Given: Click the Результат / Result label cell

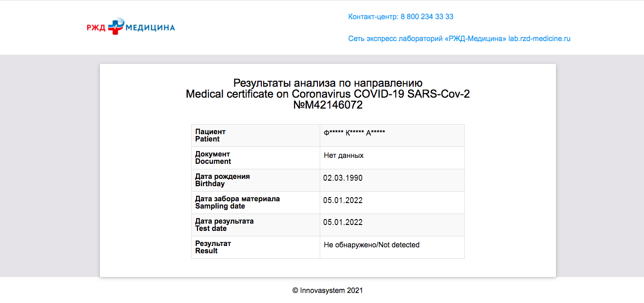Looking at the screenshot, I should pyautogui.click(x=213, y=247).
